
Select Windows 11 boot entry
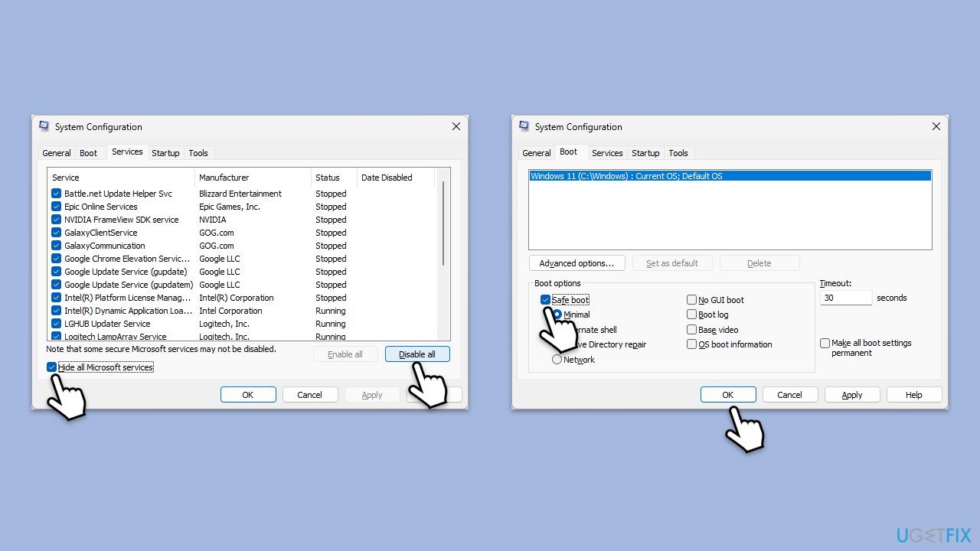730,176
